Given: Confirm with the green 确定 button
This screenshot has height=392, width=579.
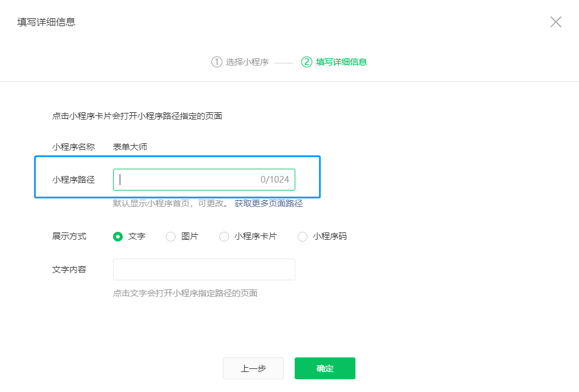Looking at the screenshot, I should (324, 368).
